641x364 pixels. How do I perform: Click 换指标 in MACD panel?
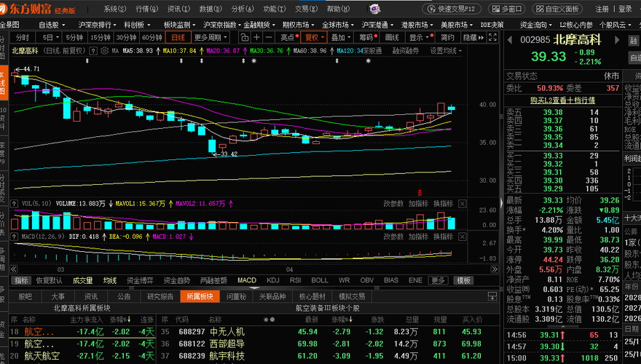tap(443, 237)
